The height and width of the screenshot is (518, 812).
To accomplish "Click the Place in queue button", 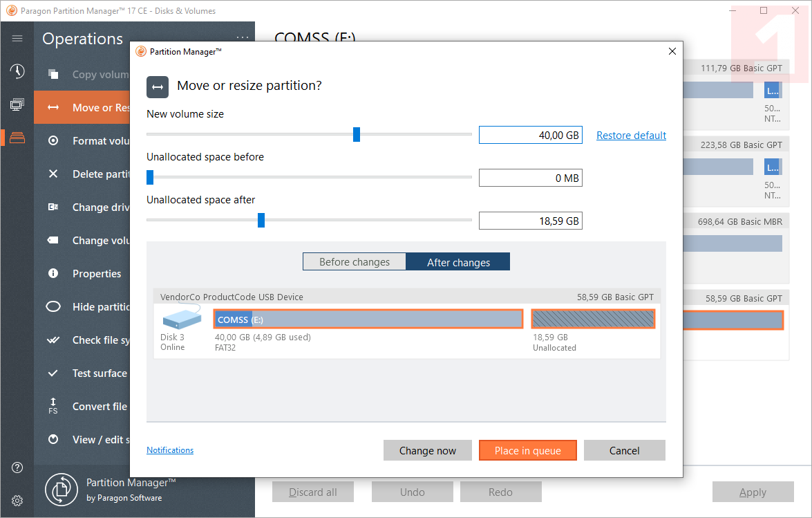I will coord(528,450).
